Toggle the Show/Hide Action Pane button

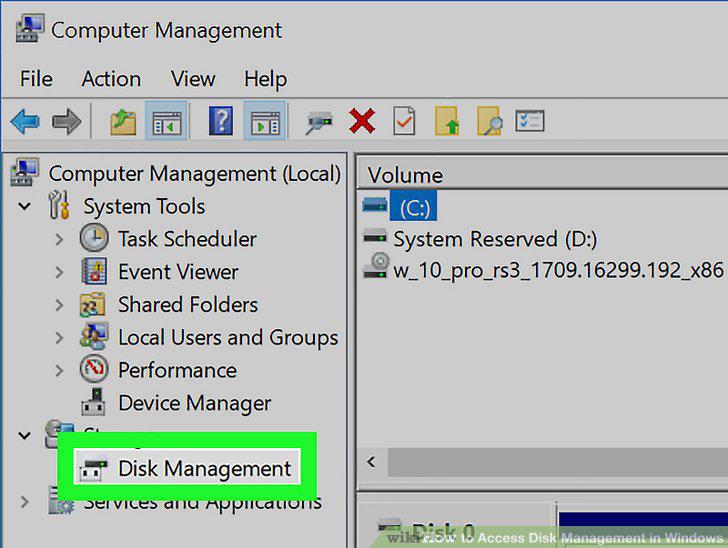265,122
